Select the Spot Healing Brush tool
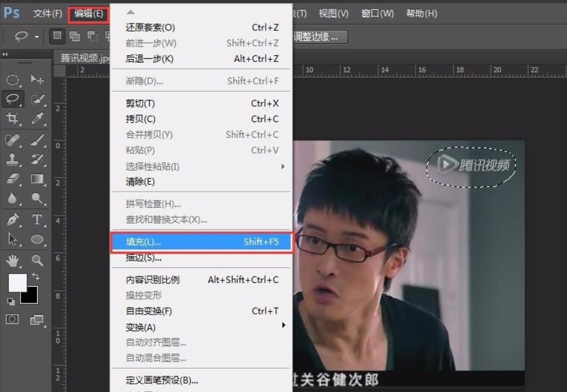The image size is (567, 392). click(12, 140)
